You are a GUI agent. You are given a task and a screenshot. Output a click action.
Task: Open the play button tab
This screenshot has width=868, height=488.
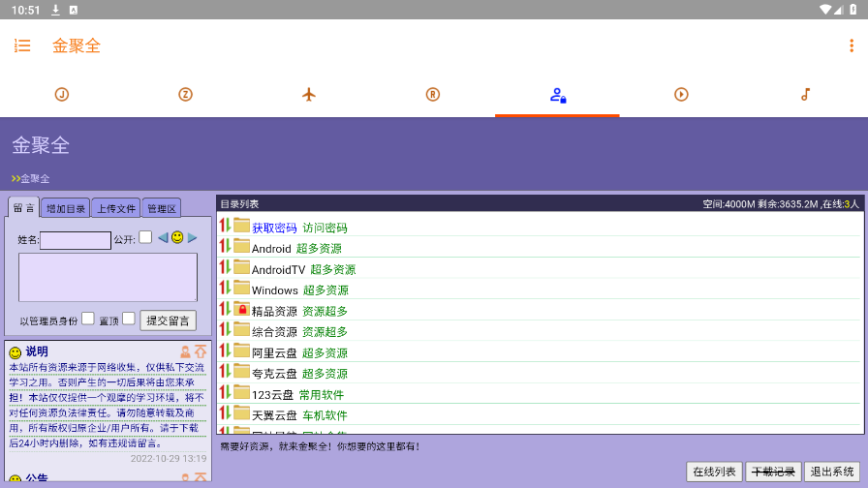pos(681,94)
